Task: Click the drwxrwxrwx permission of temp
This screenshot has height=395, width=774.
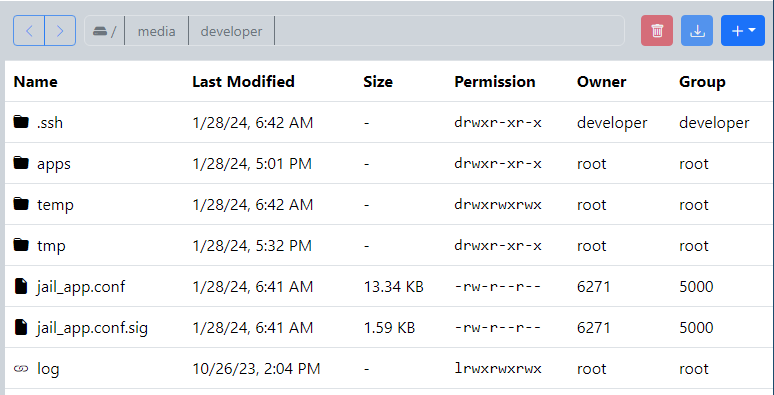Action: (x=498, y=204)
